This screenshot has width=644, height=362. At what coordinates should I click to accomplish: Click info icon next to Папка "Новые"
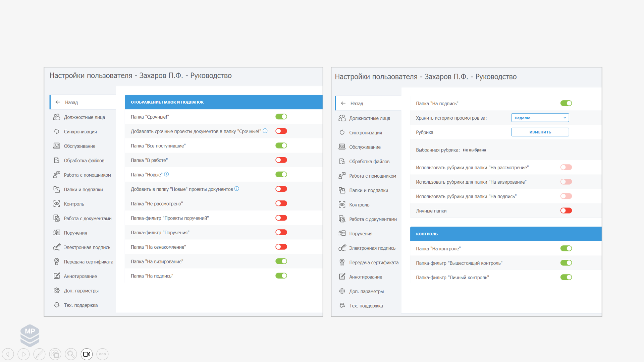166,174
